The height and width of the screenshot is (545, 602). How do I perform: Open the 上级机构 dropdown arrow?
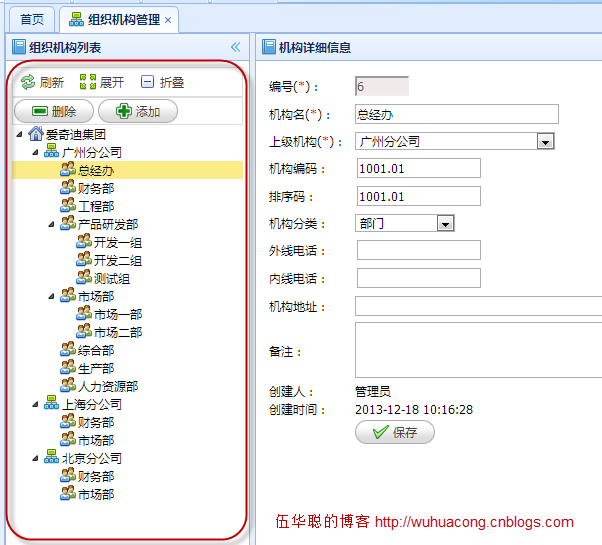click(x=545, y=142)
